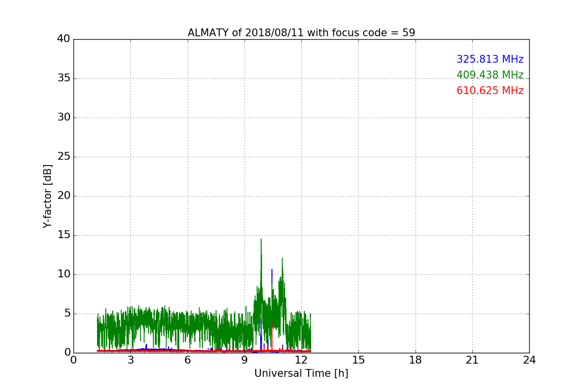Click the tallest green peak near 14.5 dB
This screenshot has height=392, width=588.
pos(261,240)
